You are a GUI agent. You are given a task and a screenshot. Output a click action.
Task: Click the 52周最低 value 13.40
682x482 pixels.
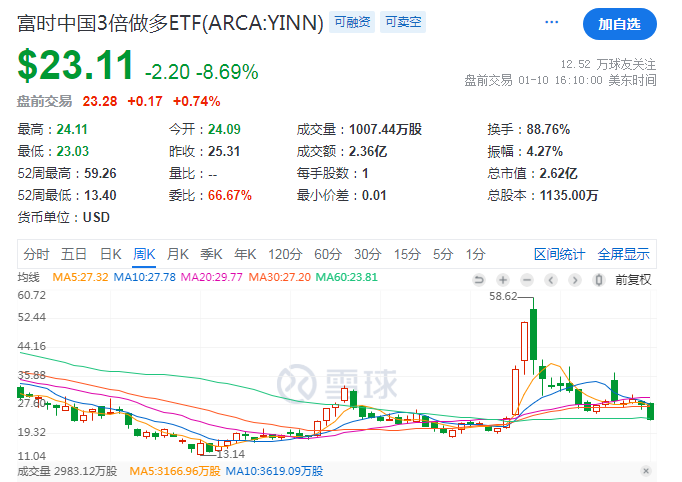[100, 195]
